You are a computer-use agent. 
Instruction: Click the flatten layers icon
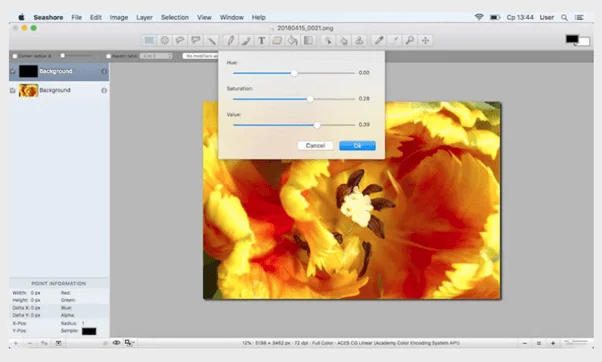58,343
